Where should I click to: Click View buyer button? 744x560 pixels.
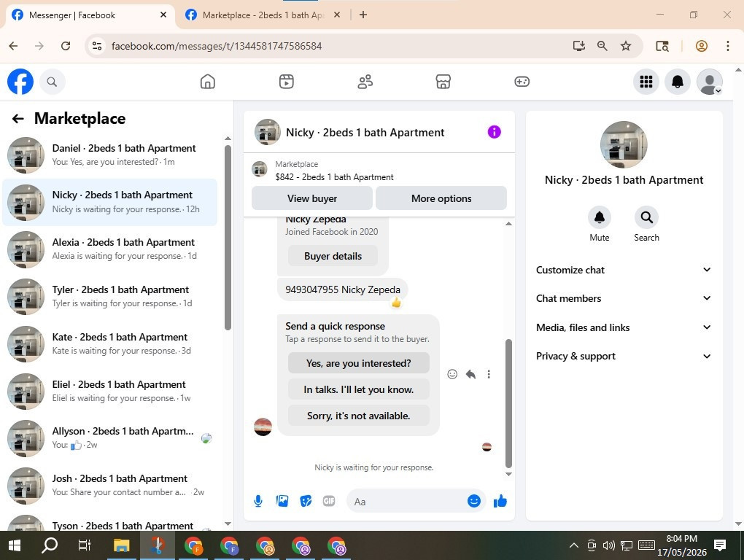click(x=311, y=198)
